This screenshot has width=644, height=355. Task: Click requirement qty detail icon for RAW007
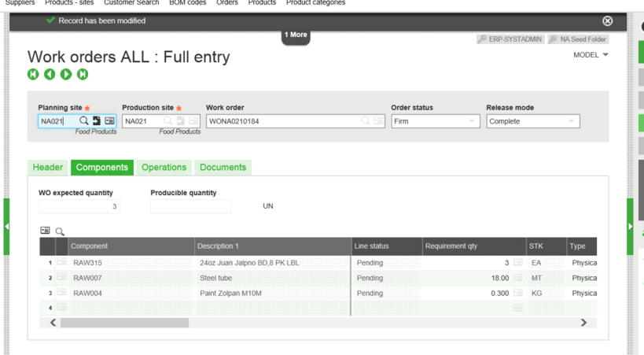click(x=518, y=278)
